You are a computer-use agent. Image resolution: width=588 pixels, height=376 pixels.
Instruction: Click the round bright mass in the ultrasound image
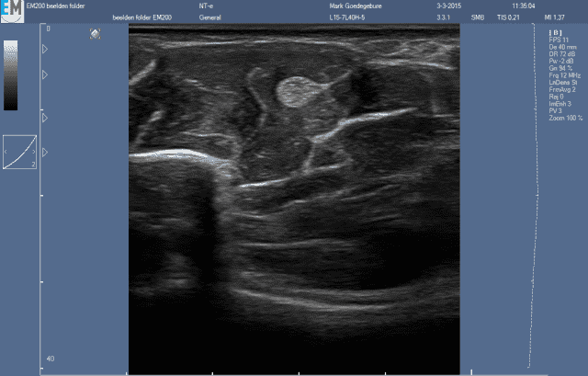pyautogui.click(x=295, y=91)
